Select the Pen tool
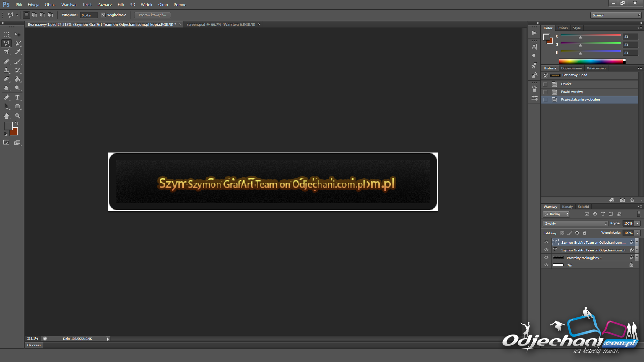The height and width of the screenshot is (362, 644). click(6, 98)
